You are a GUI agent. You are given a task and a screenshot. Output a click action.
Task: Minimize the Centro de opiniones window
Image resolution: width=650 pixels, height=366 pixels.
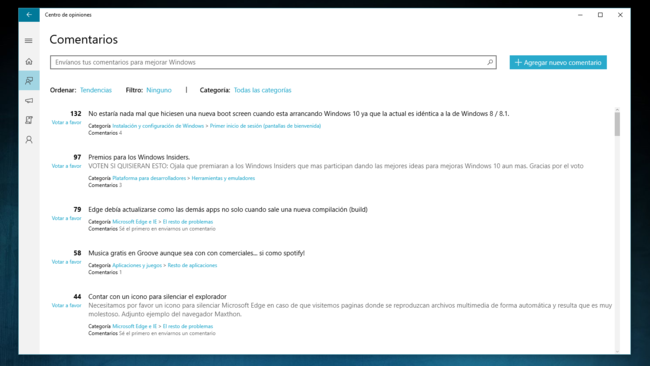click(580, 15)
